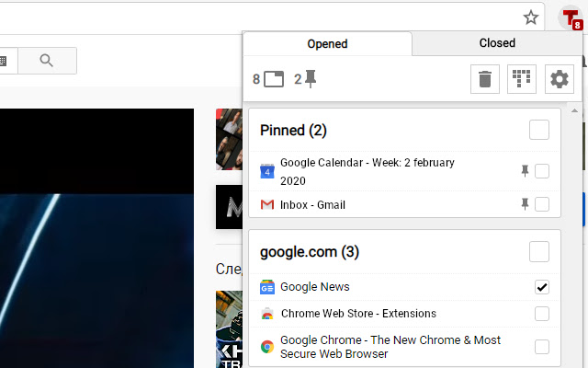Viewport: 588px width, 368px height.
Task: Switch to the Opened tab
Action: coord(327,43)
